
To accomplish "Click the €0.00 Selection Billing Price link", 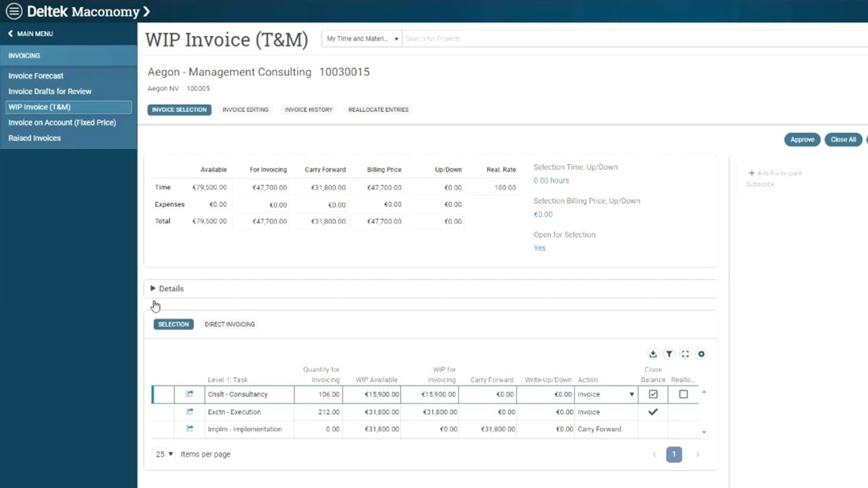I will click(543, 214).
